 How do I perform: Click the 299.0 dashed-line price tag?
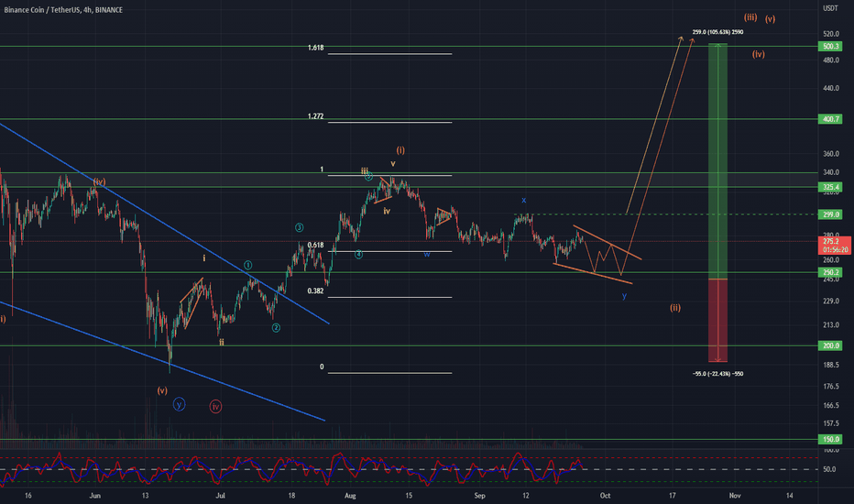tap(830, 214)
